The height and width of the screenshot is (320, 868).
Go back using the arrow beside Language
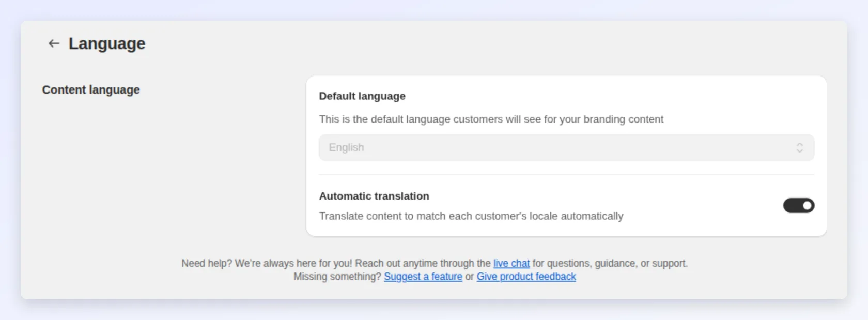point(54,43)
